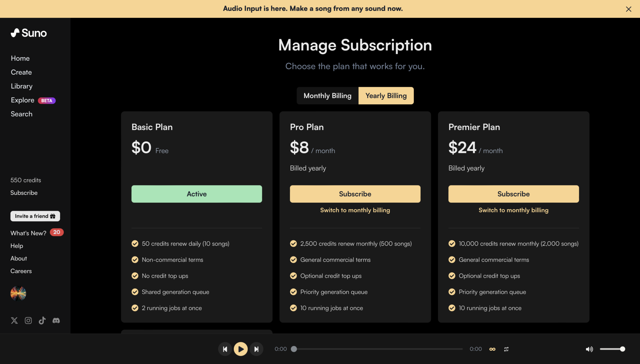Switch Premier Plan to monthly billing
This screenshot has height=364, width=640.
513,210
